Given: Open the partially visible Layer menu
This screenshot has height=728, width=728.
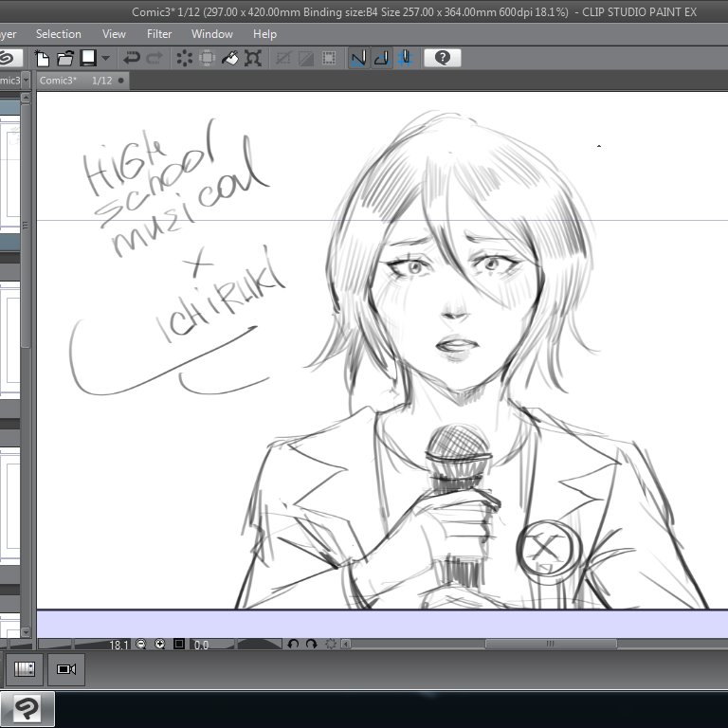Looking at the screenshot, I should (9, 34).
